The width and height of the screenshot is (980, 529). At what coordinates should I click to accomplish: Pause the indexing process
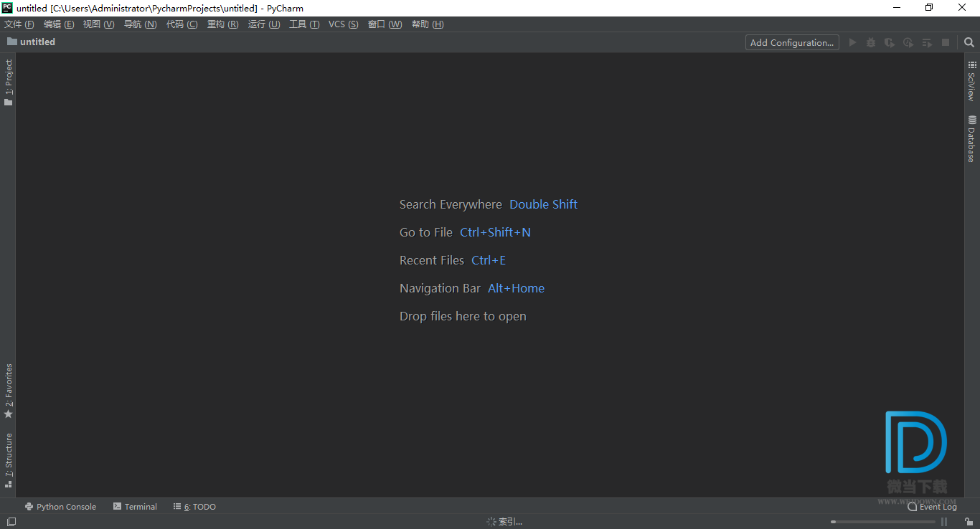(x=944, y=522)
